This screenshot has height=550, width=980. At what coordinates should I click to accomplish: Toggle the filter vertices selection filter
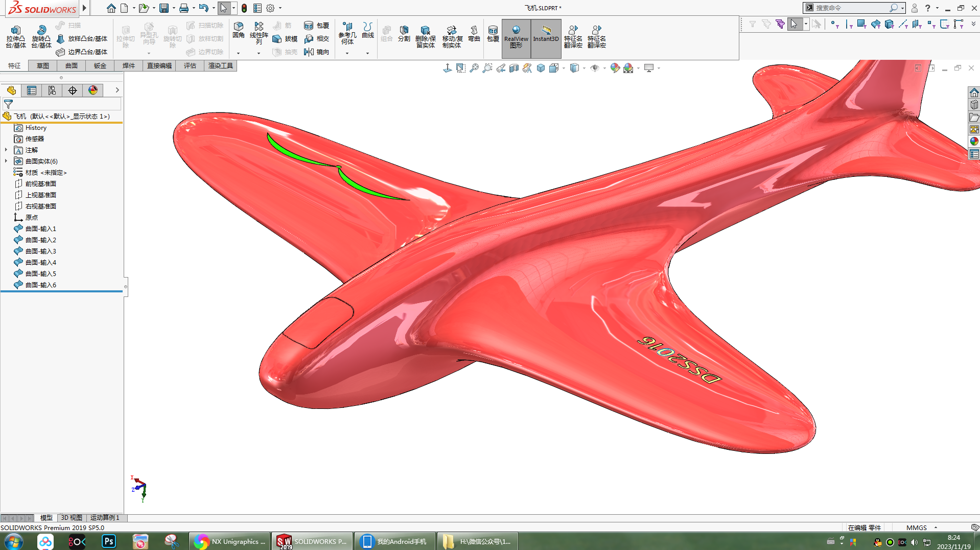[834, 24]
